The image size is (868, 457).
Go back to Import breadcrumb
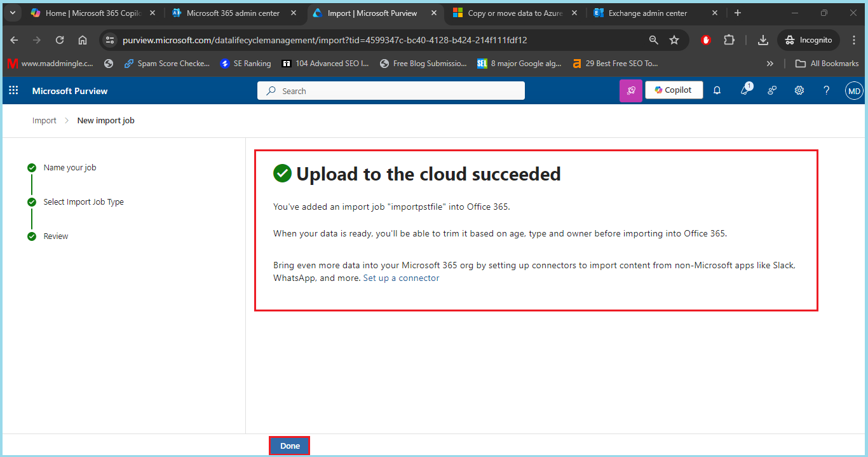44,121
